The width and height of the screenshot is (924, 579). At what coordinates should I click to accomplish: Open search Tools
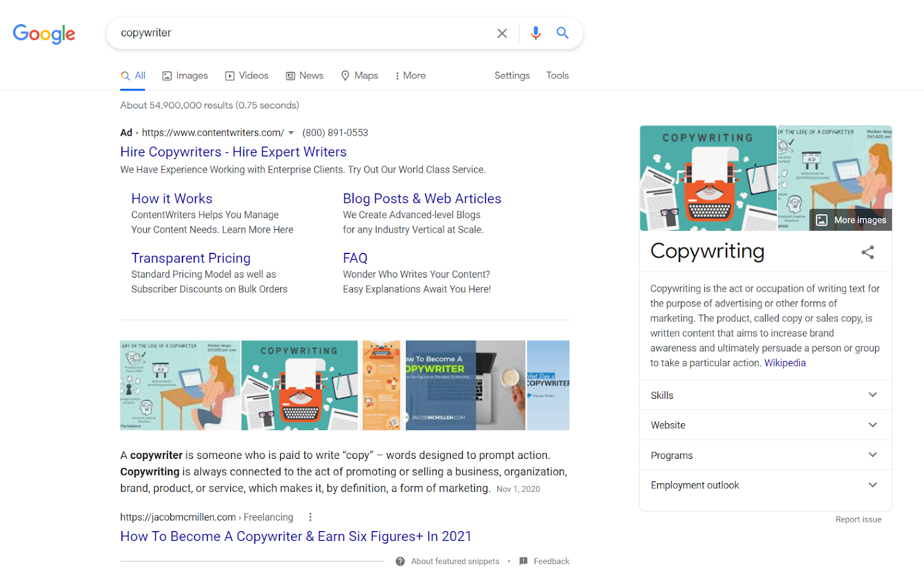[557, 76]
